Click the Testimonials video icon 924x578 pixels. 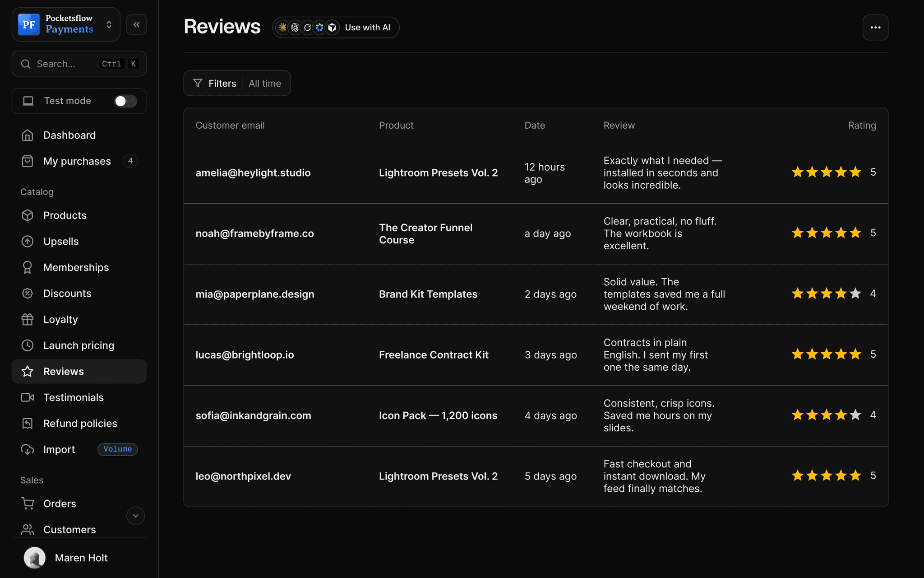click(x=28, y=397)
